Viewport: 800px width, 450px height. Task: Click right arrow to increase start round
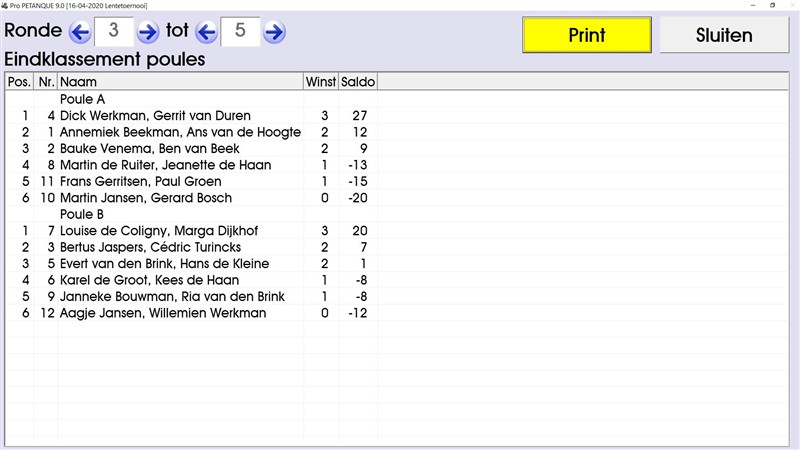tap(148, 32)
